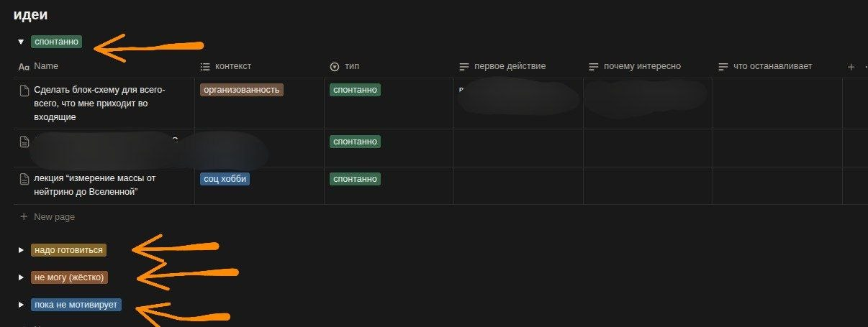Click the plus icon beside New page
This screenshot has height=327, width=868.
[24, 216]
